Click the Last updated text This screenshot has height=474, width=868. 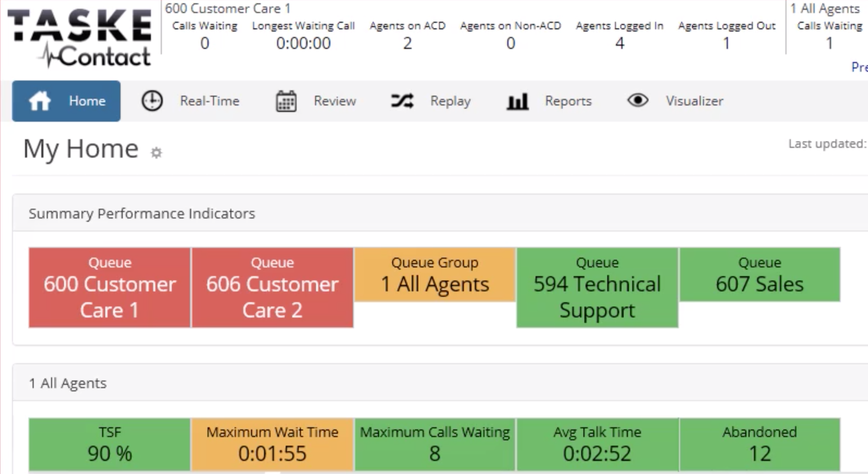click(x=827, y=144)
